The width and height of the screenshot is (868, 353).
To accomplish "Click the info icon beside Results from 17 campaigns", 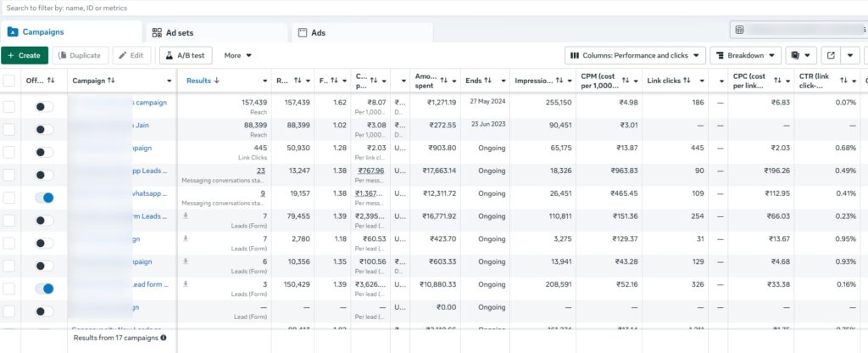I will 164,338.
